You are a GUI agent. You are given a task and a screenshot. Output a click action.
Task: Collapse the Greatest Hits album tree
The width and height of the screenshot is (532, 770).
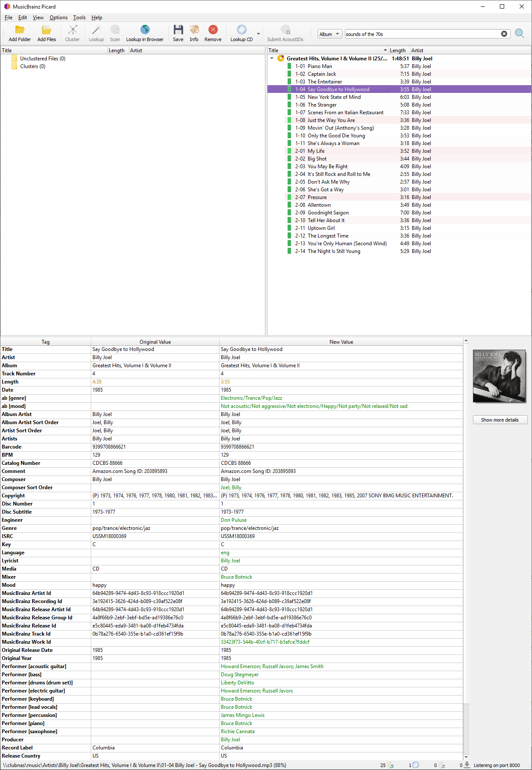click(272, 58)
